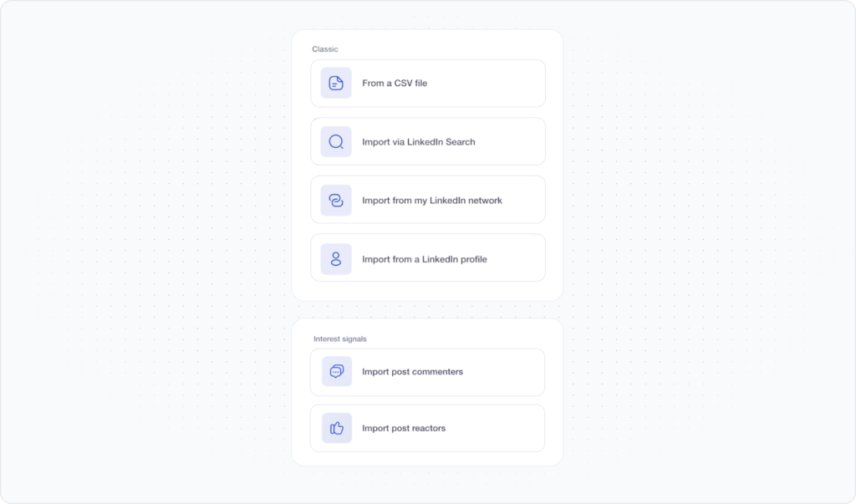Screen dimensions: 856x504
Task: Choose 'From a CSV file' import option
Action: tap(428, 84)
